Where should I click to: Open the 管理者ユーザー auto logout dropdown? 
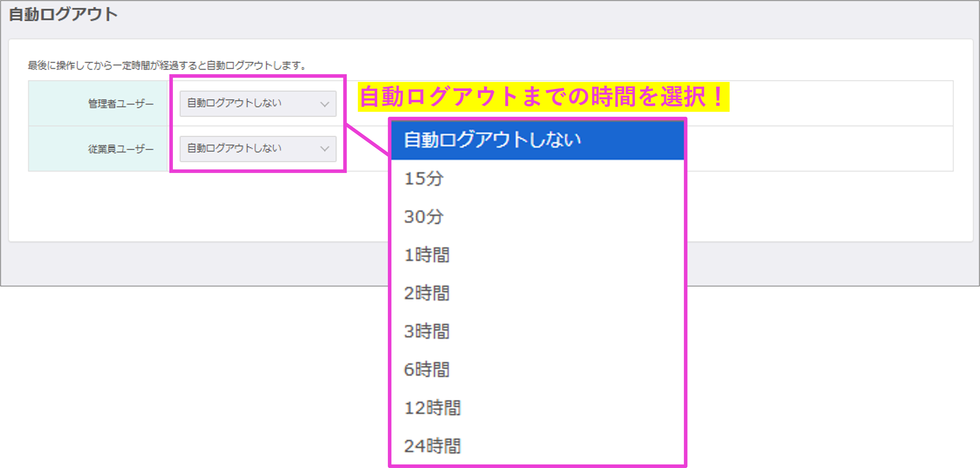[x=258, y=103]
